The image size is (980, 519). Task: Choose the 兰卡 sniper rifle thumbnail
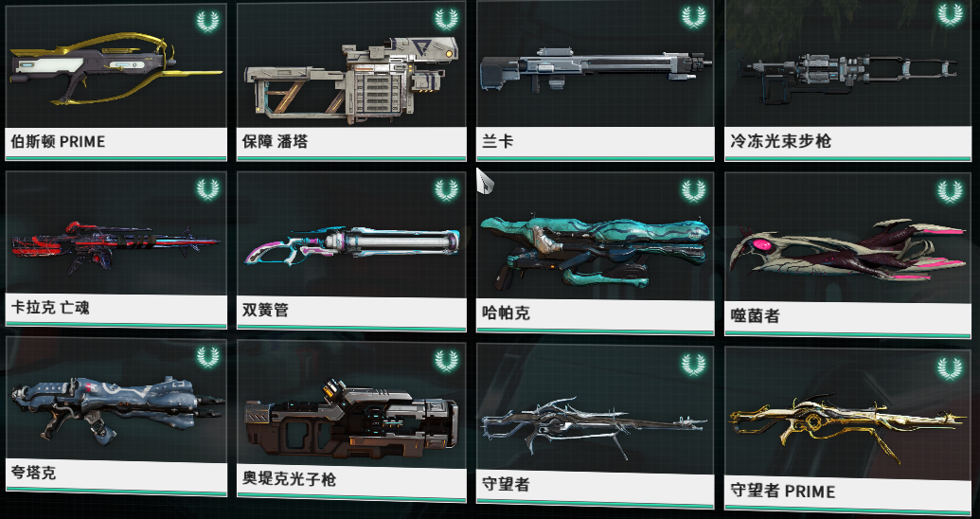click(x=596, y=70)
